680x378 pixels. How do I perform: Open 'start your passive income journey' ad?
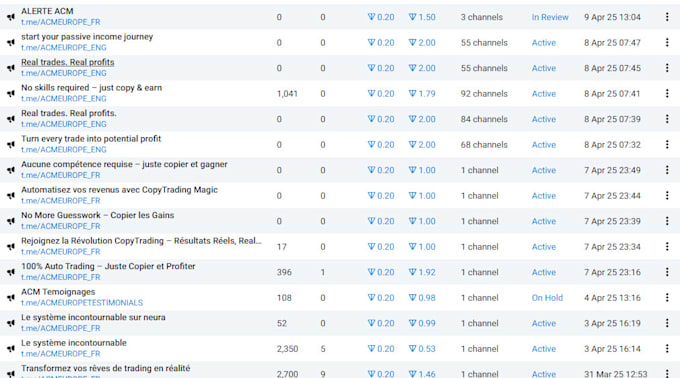[87, 37]
